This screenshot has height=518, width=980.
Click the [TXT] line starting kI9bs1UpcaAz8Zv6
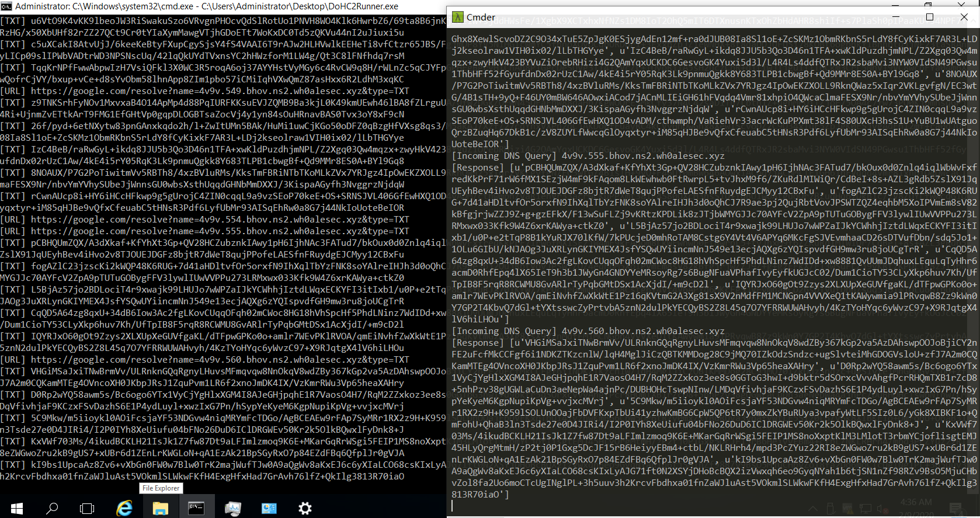pyautogui.click(x=223, y=464)
